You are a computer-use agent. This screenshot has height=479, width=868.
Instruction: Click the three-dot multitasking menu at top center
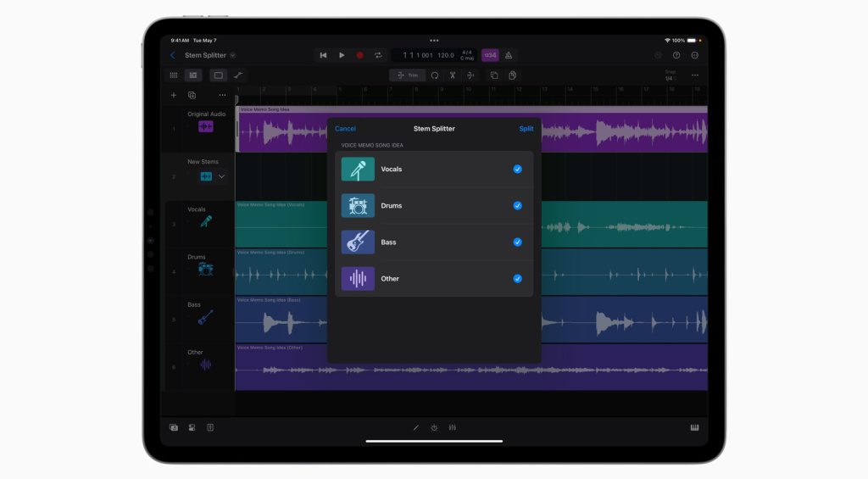pos(434,41)
